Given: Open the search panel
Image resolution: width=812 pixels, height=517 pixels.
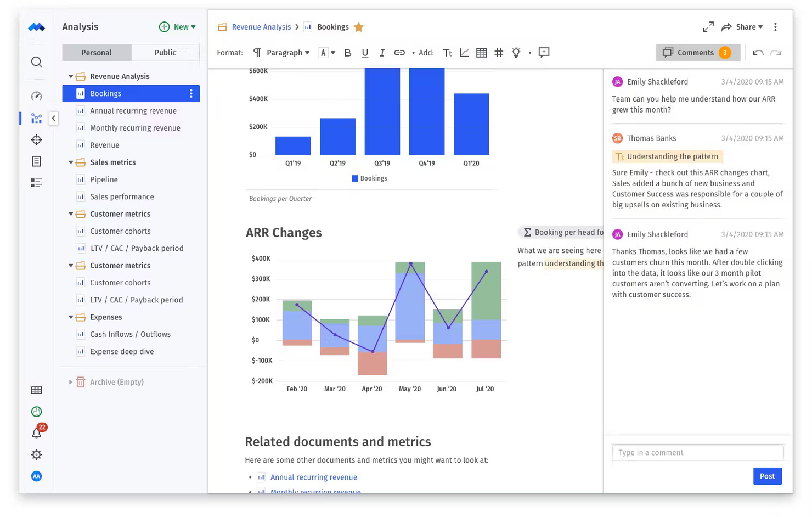Looking at the screenshot, I should click(x=36, y=62).
